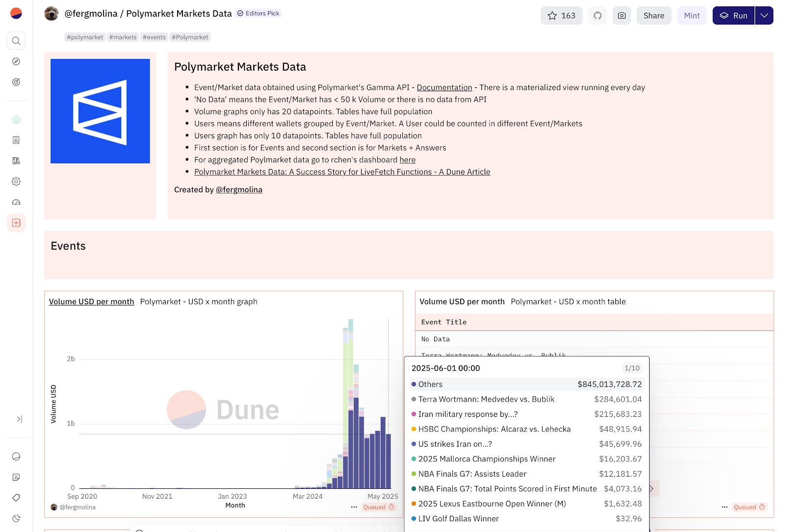785x532 pixels.
Task: Select the Others row in the tooltip
Action: (x=526, y=384)
